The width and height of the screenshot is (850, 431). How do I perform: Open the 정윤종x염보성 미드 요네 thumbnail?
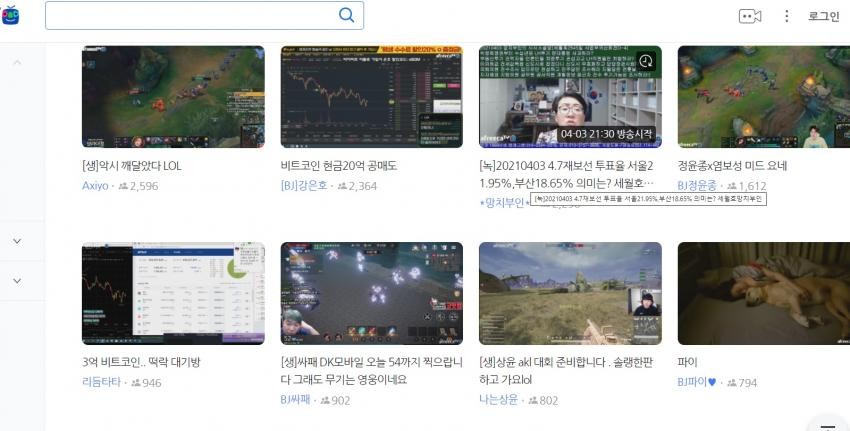tap(764, 97)
